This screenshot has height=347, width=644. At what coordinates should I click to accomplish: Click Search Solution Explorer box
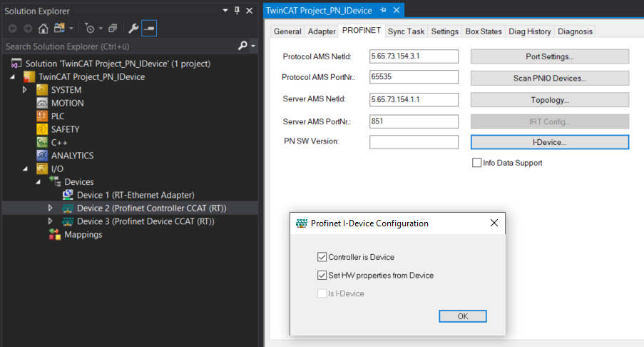(x=119, y=46)
